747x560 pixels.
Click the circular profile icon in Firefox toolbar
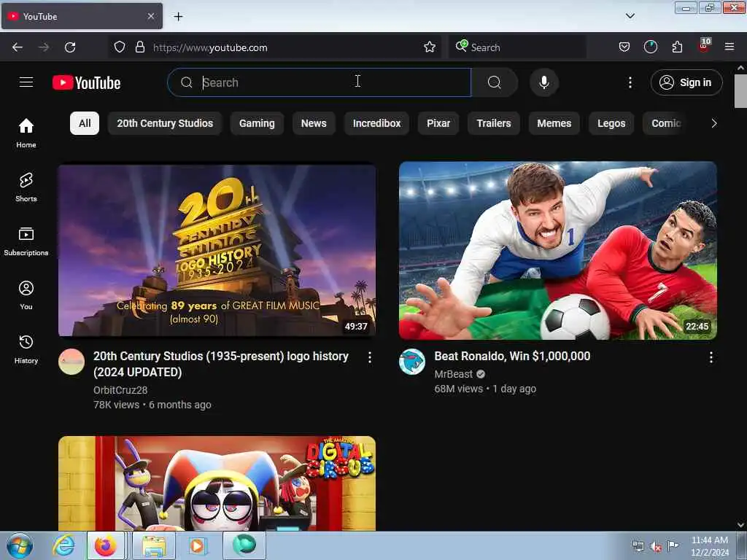click(x=651, y=47)
